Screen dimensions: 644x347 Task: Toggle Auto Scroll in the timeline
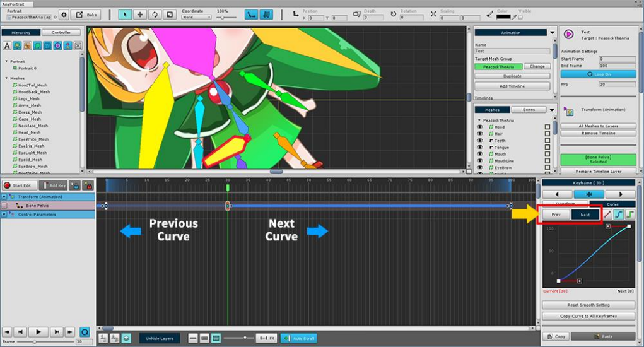[x=298, y=338]
